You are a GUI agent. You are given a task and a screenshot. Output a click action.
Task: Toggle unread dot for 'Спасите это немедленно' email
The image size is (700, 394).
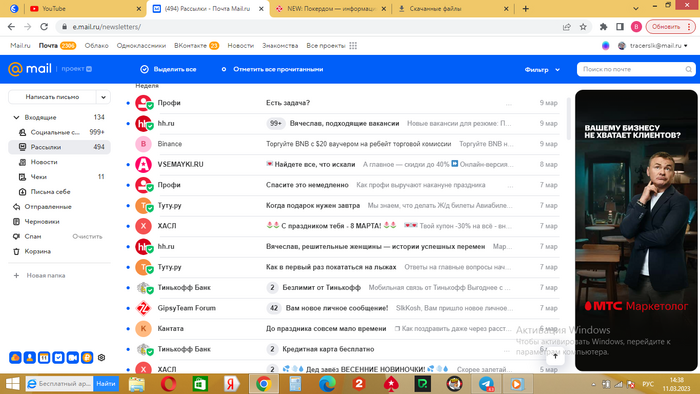click(x=128, y=185)
